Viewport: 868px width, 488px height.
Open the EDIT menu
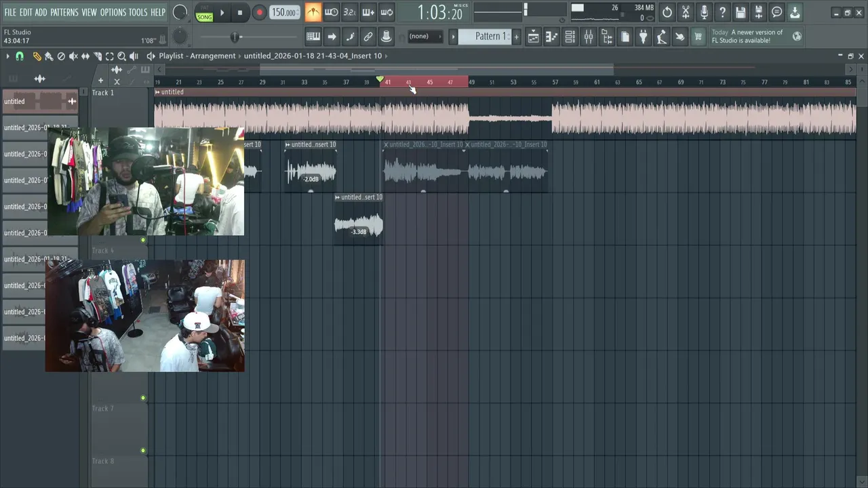tap(26, 12)
